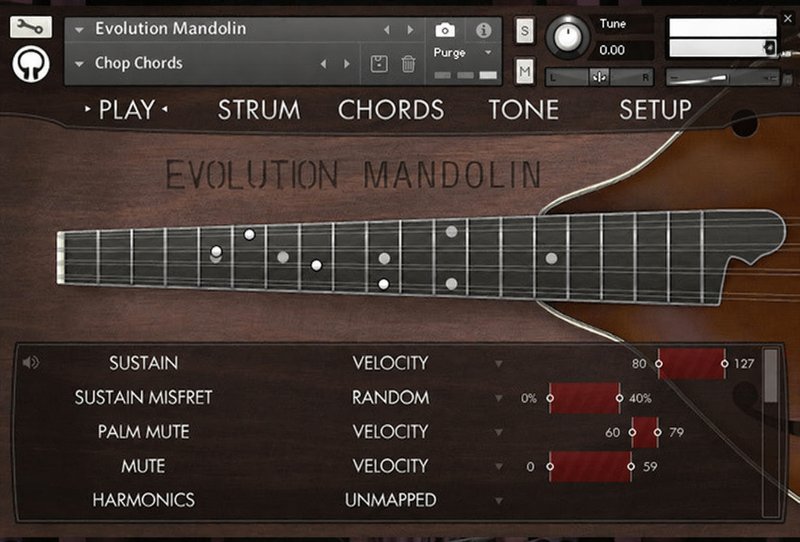Click the VELOCITY mapping value for Sustain
Image resolution: width=800 pixels, height=542 pixels.
(391, 363)
